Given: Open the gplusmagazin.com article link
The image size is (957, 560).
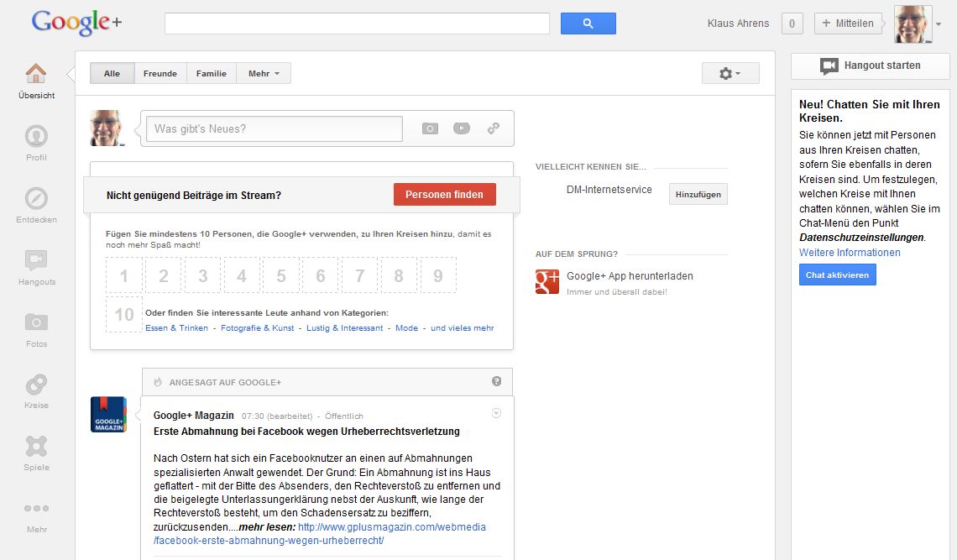Looking at the screenshot, I should pos(320,534).
